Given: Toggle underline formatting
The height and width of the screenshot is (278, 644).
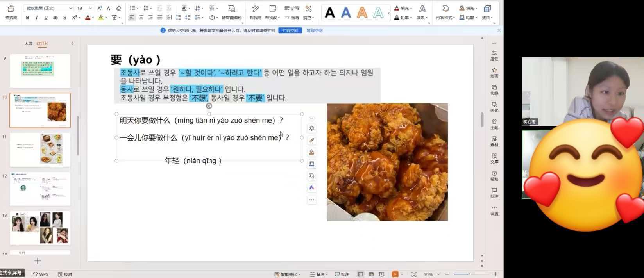Looking at the screenshot, I should (x=46, y=18).
